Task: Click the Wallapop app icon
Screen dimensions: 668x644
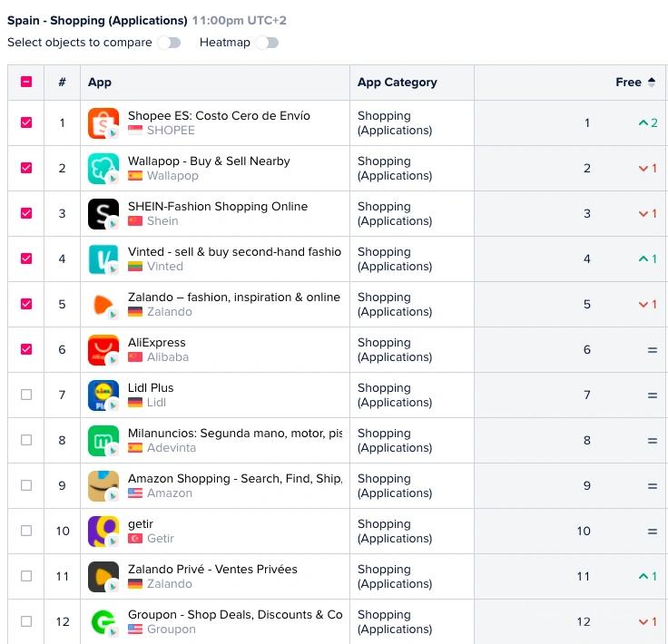Action: tap(103, 169)
